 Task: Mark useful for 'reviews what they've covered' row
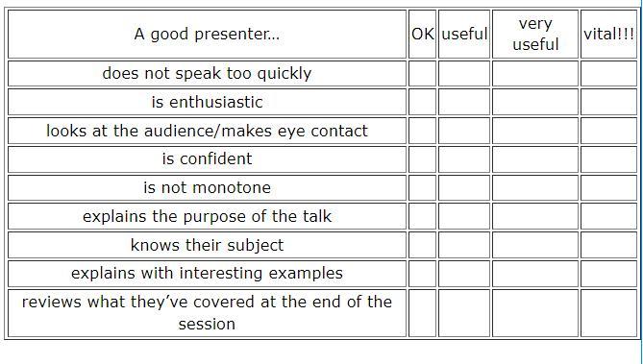coord(464,313)
